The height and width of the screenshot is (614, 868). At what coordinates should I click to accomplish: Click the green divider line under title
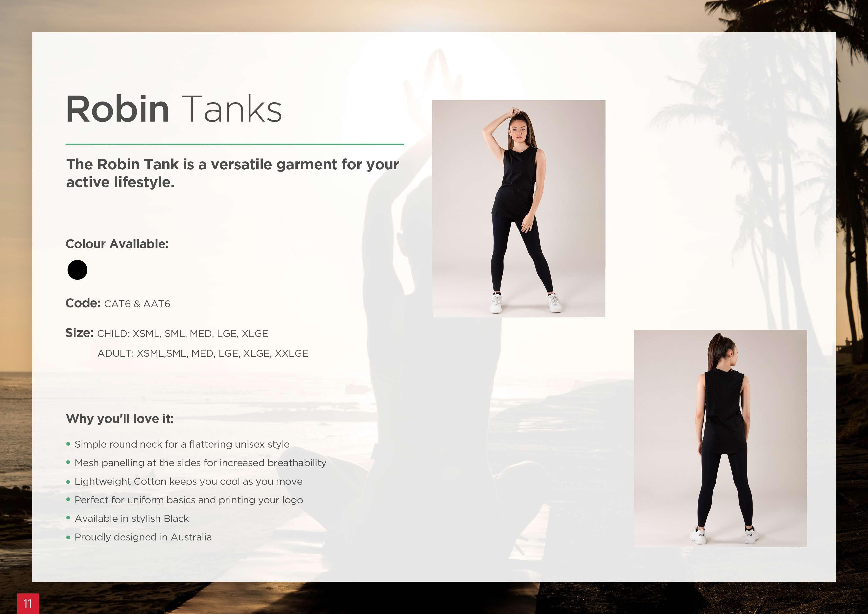point(235,144)
